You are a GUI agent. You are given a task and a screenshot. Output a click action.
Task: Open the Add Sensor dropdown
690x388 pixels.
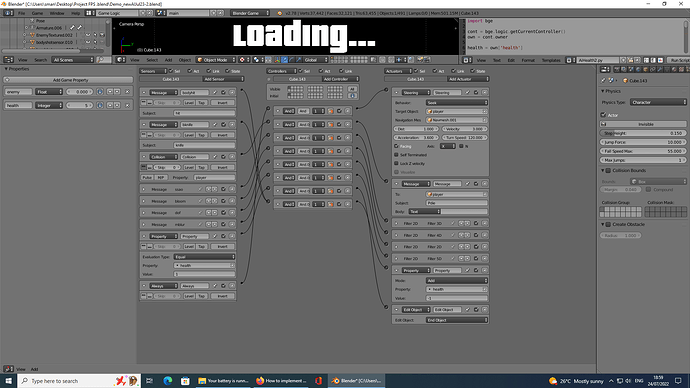[223, 79]
